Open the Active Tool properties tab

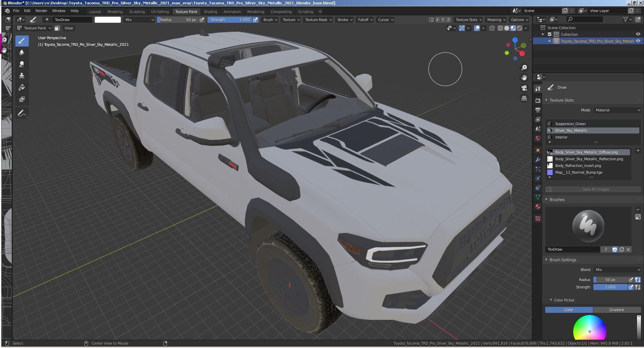click(x=538, y=89)
